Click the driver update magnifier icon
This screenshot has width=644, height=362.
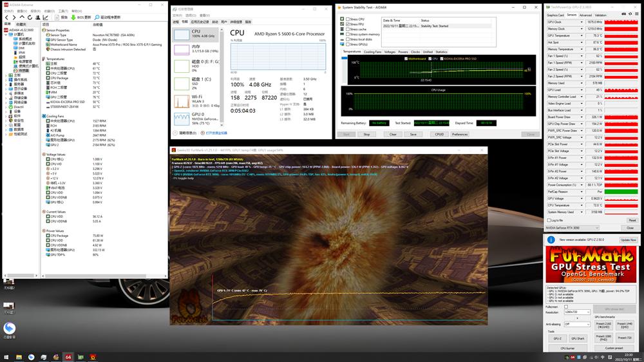coord(97,17)
